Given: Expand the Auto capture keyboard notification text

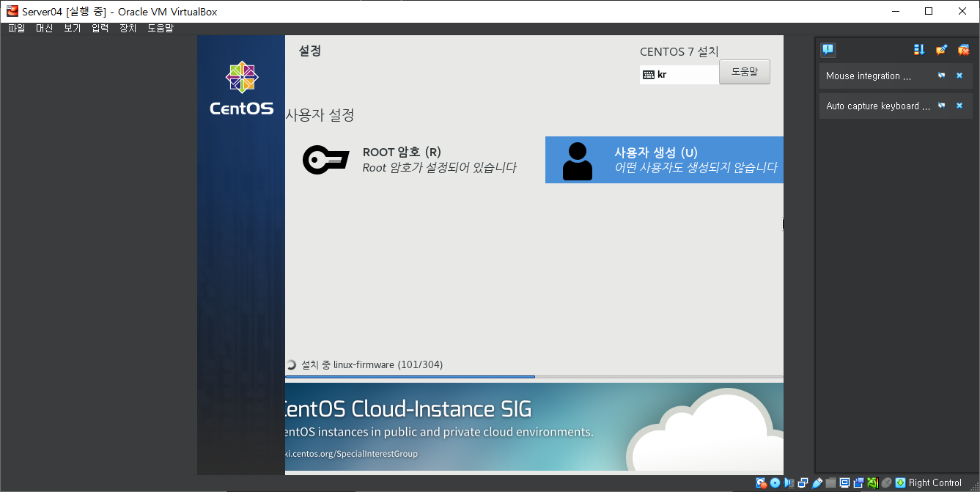Looking at the screenshot, I should [x=878, y=106].
